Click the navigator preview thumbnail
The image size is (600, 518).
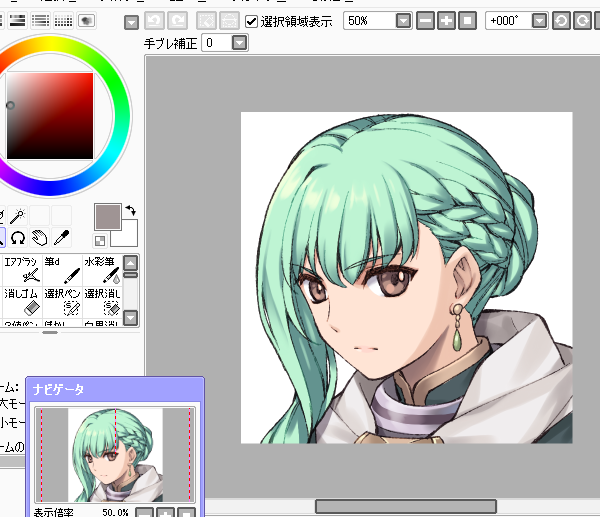[115, 455]
